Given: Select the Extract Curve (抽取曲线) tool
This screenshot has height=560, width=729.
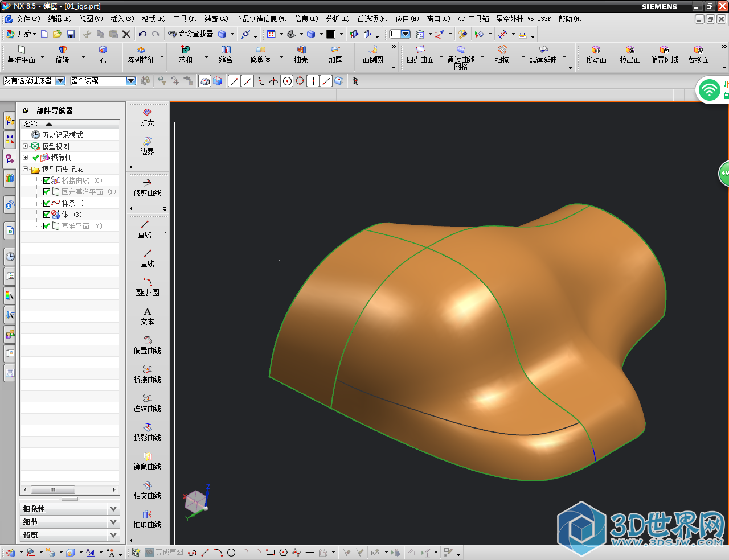Looking at the screenshot, I should point(148,520).
